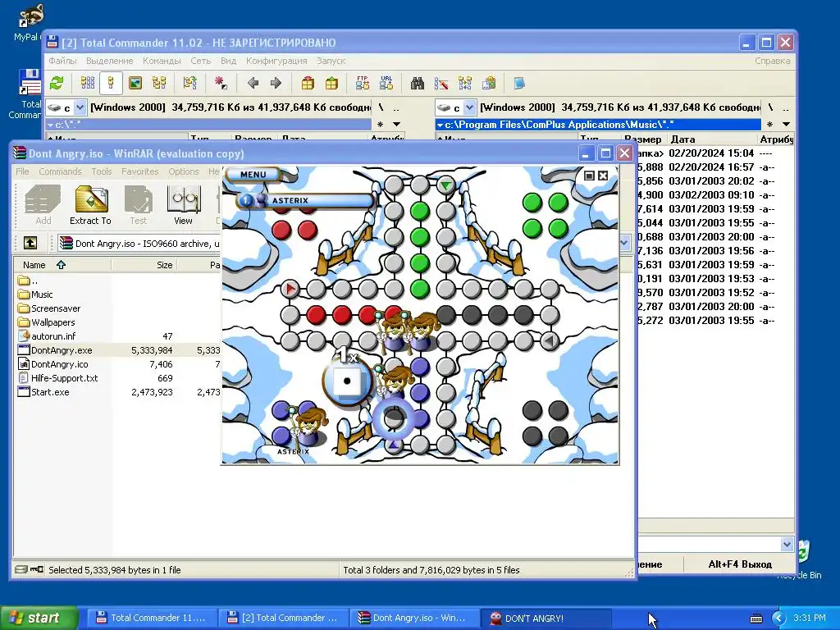Click the player figure icon next to ASTERIX name

tap(261, 200)
